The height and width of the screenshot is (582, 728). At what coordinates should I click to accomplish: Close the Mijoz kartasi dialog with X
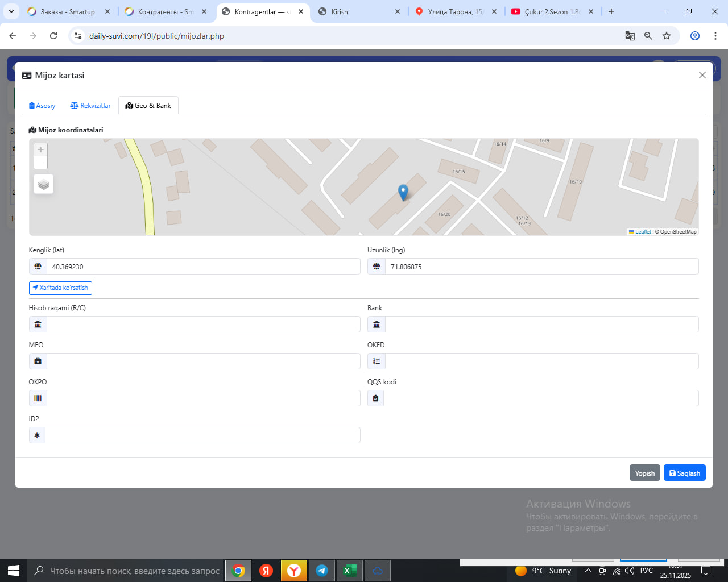702,75
